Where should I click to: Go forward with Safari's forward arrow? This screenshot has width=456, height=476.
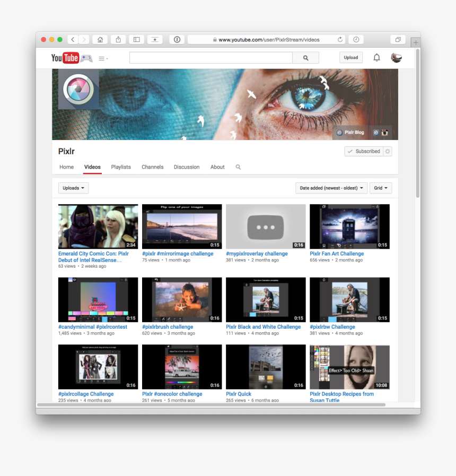pos(84,39)
